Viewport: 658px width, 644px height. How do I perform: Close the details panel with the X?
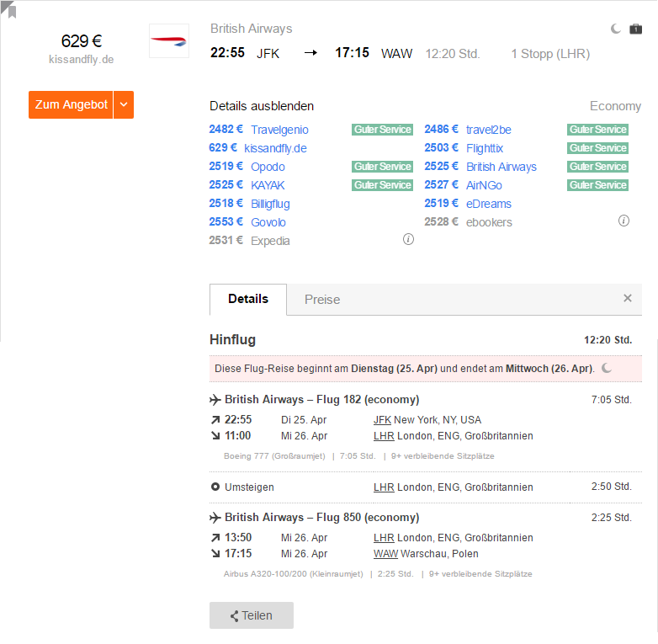(628, 298)
